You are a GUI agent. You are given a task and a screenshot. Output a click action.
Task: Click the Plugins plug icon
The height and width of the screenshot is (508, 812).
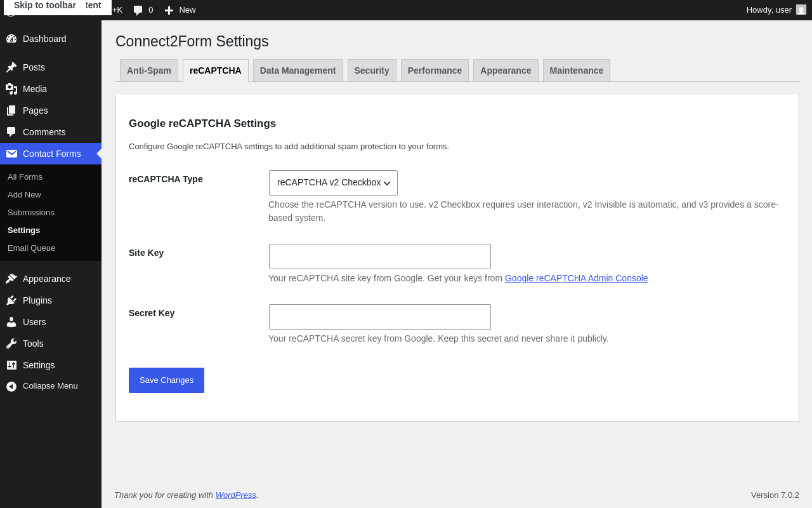pos(11,300)
